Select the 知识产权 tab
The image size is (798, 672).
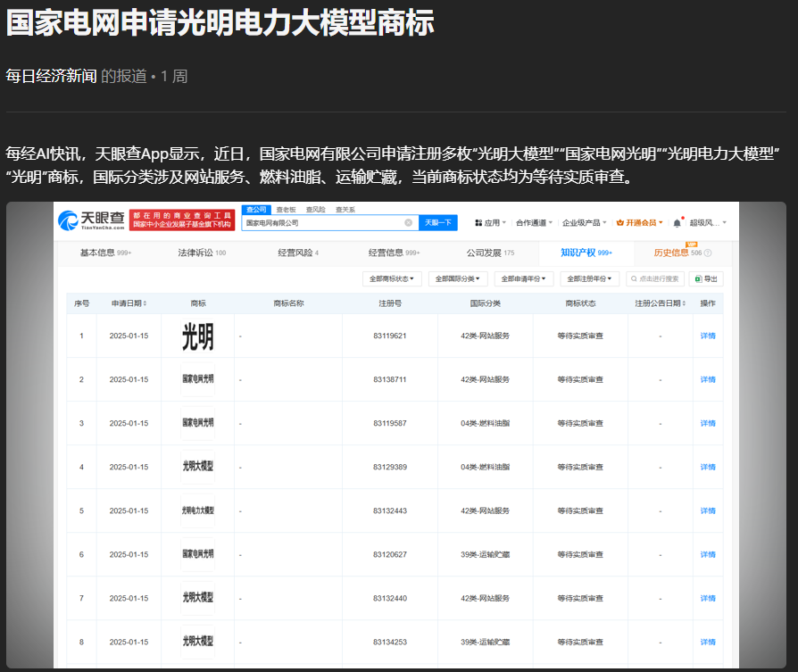point(586,253)
